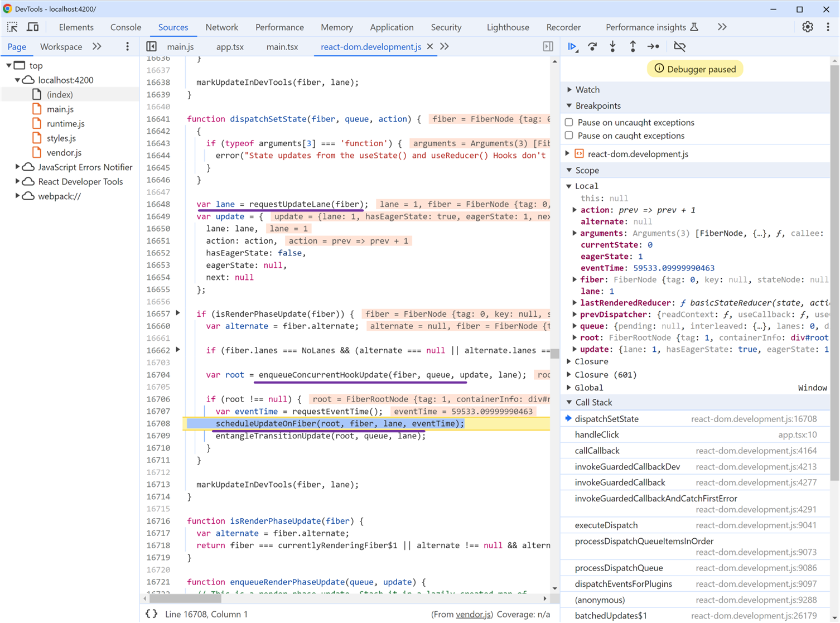840x623 pixels.
Task: Follow the vendor.js source link
Action: [x=474, y=614]
